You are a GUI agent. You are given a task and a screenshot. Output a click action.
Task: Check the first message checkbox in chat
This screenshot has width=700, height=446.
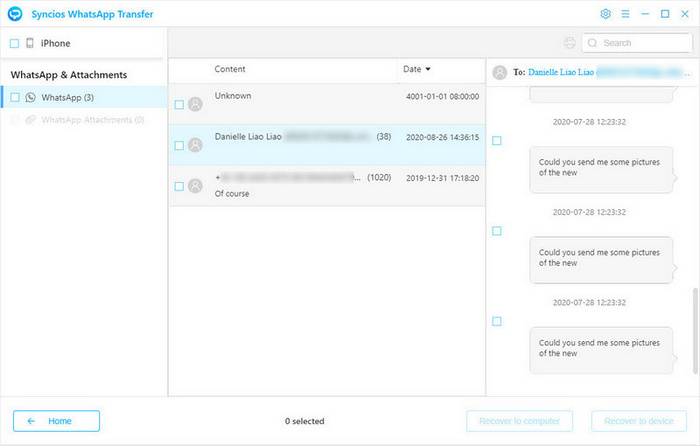496,141
